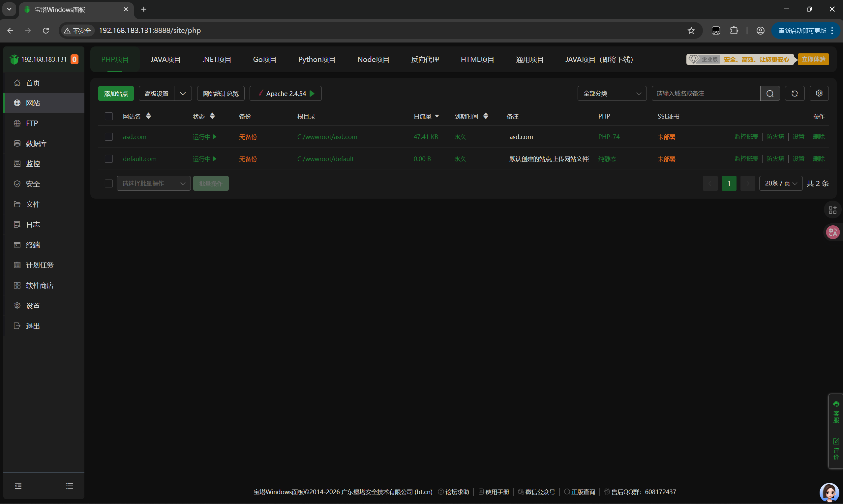This screenshot has width=843, height=504.
Task: Click the translate floating icon
Action: [832, 232]
